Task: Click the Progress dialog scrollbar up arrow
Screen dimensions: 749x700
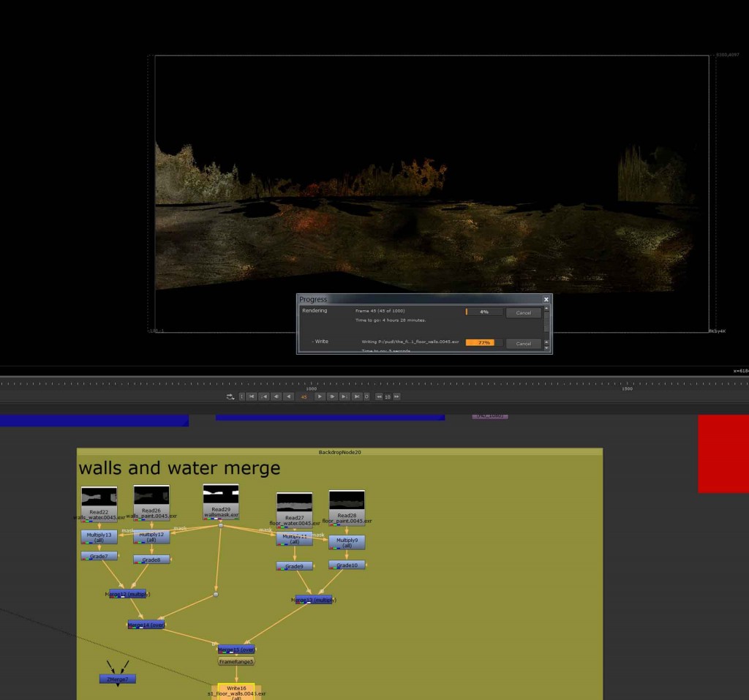Action: (546, 309)
